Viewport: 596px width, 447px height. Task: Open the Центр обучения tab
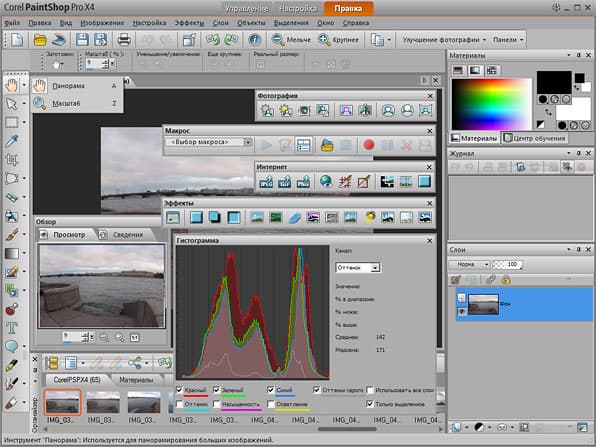pyautogui.click(x=535, y=138)
